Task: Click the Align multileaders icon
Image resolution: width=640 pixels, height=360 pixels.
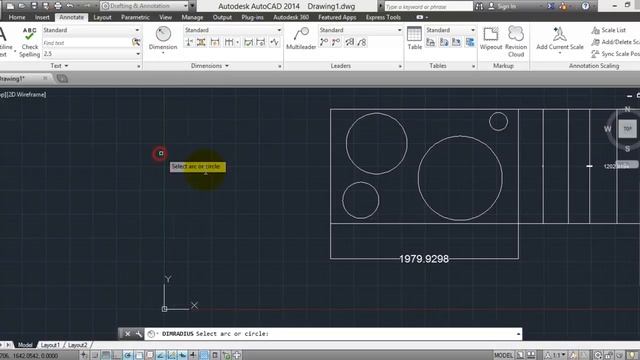Action: [x=349, y=42]
